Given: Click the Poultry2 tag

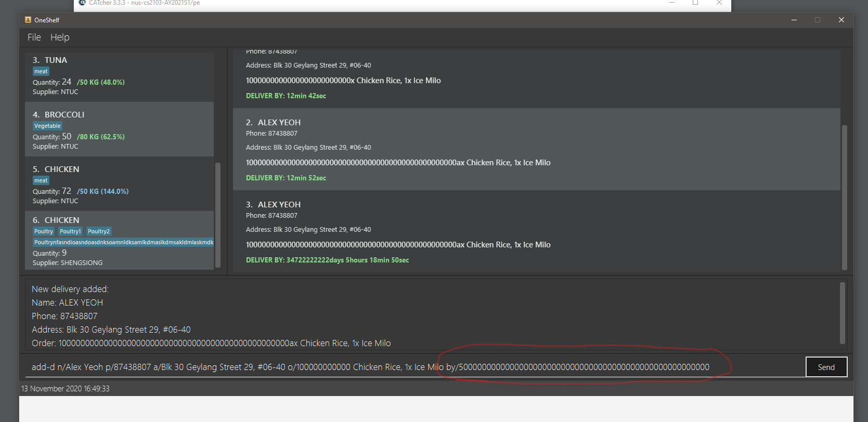Looking at the screenshot, I should 99,231.
